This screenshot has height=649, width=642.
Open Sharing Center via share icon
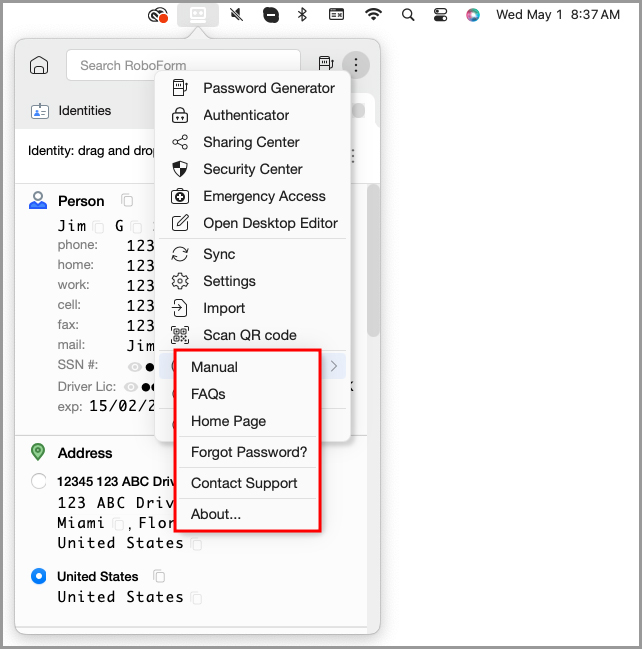[180, 142]
